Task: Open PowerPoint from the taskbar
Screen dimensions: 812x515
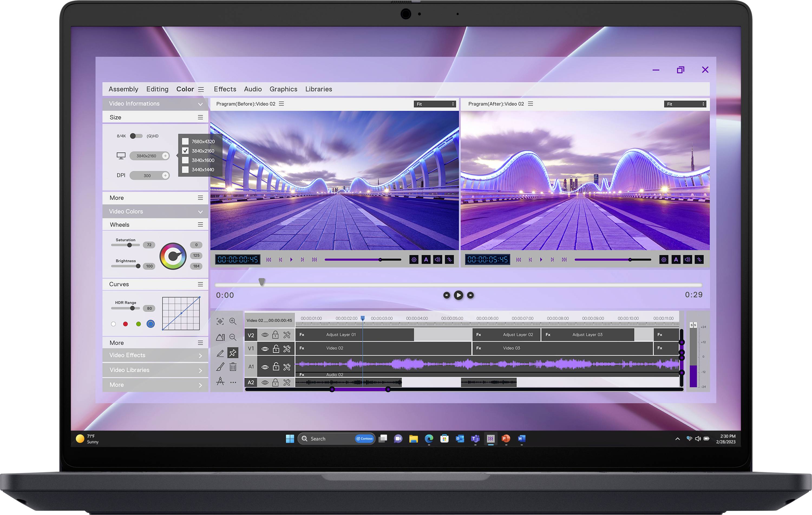Action: point(506,439)
